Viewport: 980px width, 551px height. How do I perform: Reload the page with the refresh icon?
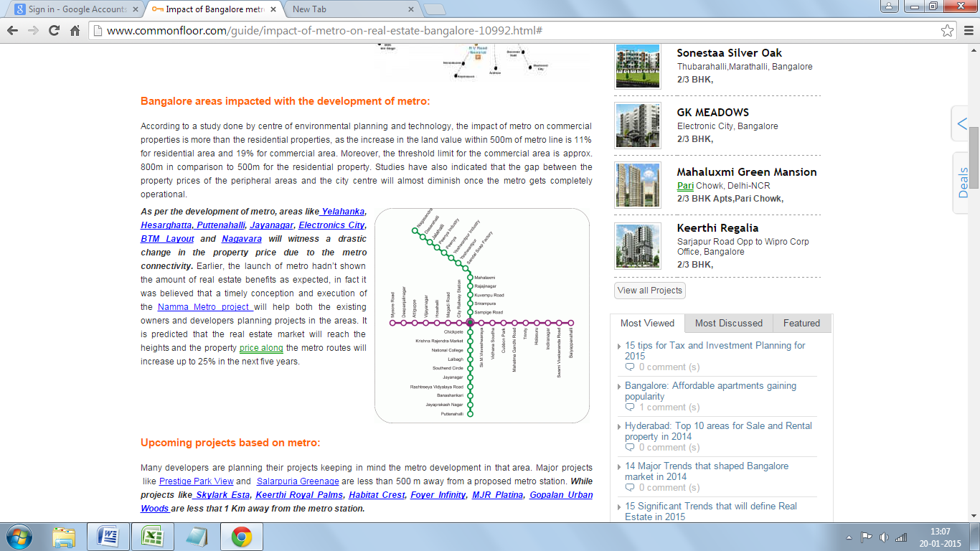click(54, 31)
